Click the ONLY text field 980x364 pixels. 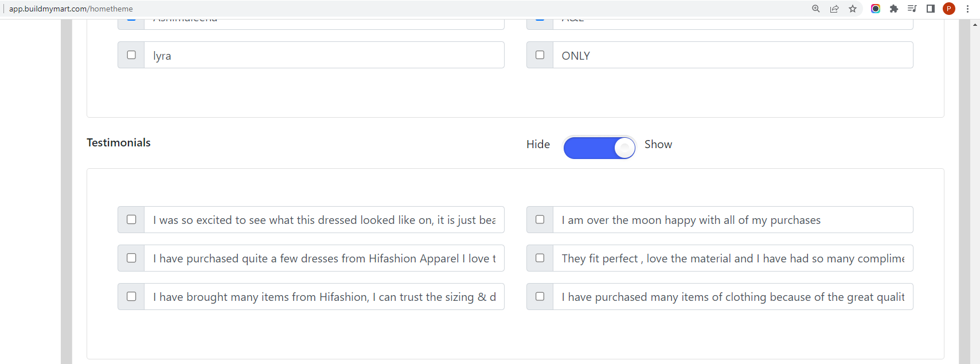(x=733, y=55)
